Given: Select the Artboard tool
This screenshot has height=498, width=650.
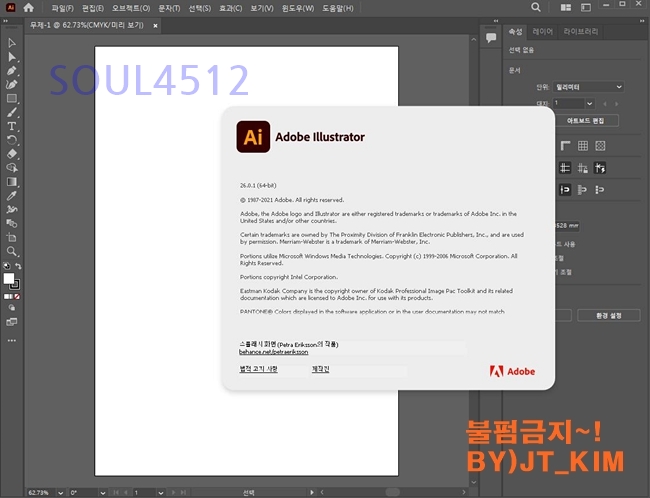Looking at the screenshot, I should [x=12, y=238].
